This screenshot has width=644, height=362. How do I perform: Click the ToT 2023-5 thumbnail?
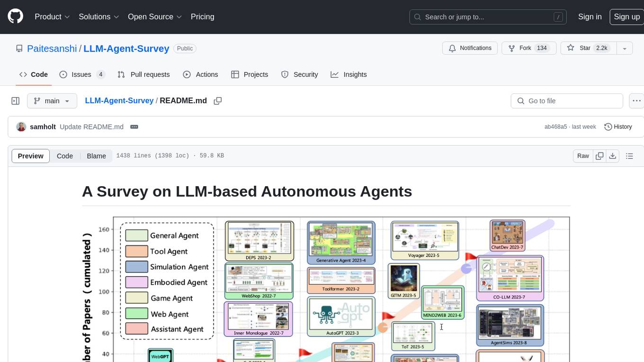click(412, 336)
